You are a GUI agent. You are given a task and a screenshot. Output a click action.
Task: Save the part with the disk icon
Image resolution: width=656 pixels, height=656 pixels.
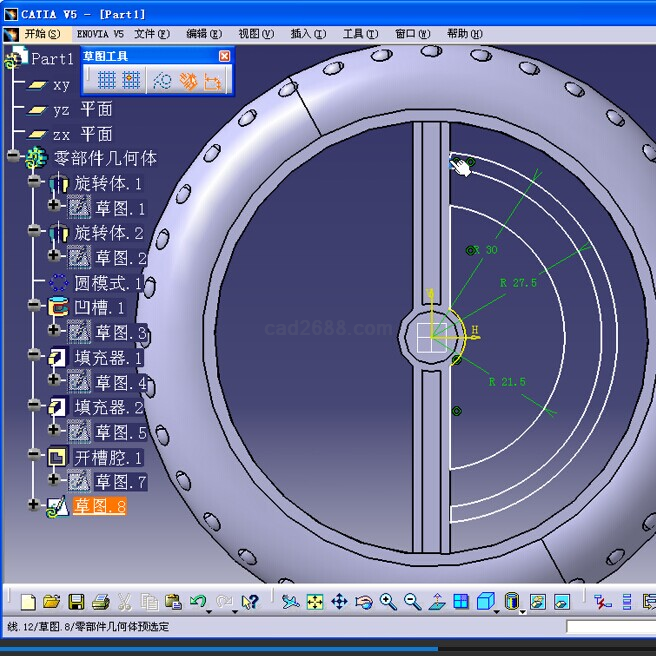76,602
